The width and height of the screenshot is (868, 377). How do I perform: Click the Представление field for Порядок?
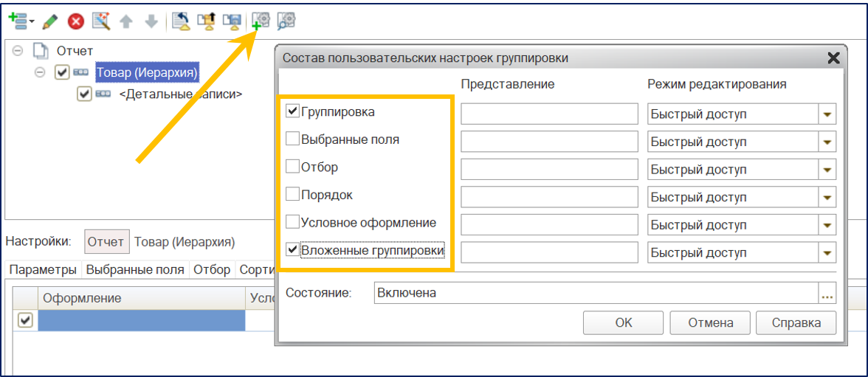[x=550, y=197]
